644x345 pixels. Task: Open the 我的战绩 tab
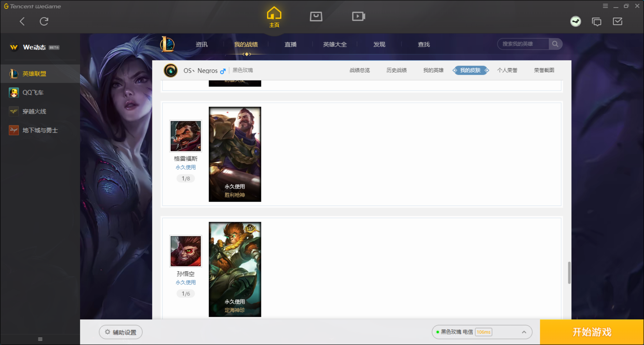(x=246, y=44)
